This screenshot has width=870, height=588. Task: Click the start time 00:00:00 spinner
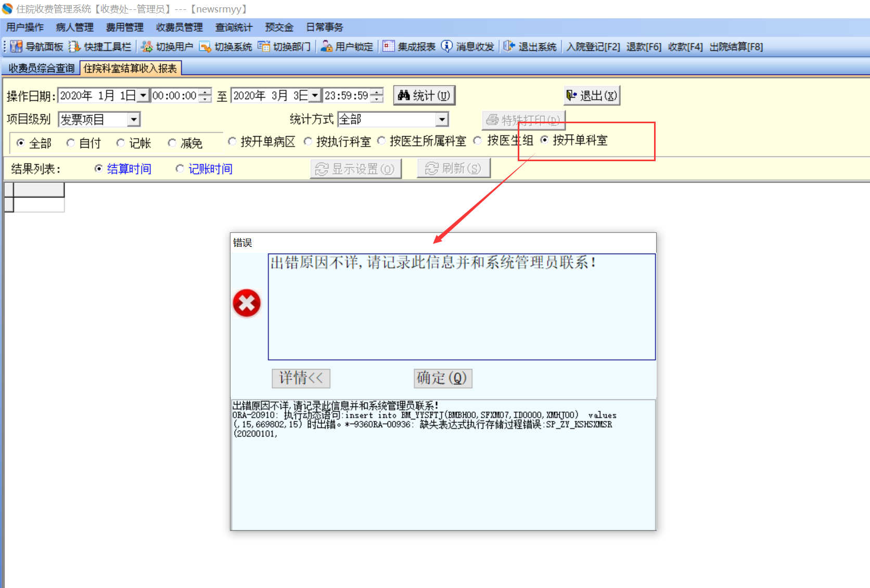point(206,96)
